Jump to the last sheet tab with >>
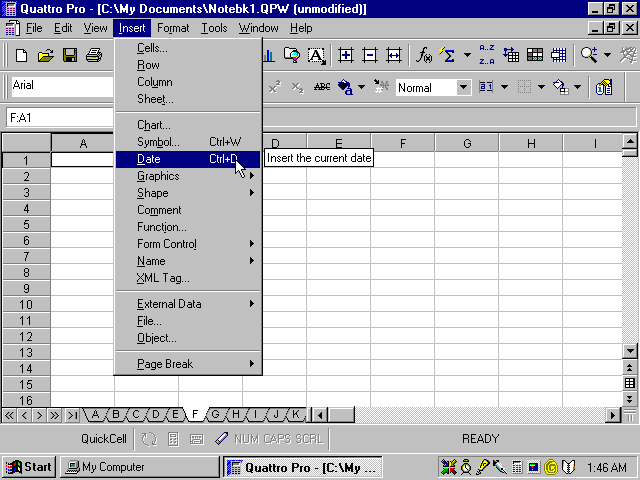Viewport: 640px width, 480px height. click(54, 416)
